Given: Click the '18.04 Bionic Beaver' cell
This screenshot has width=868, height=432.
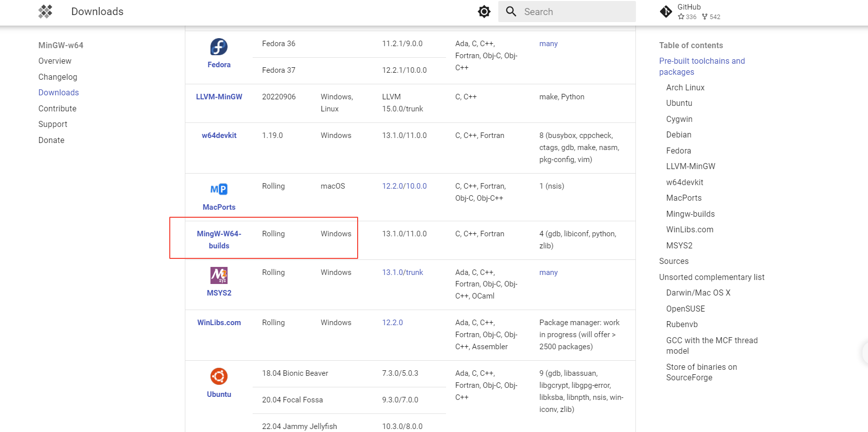Looking at the screenshot, I should click(295, 373).
